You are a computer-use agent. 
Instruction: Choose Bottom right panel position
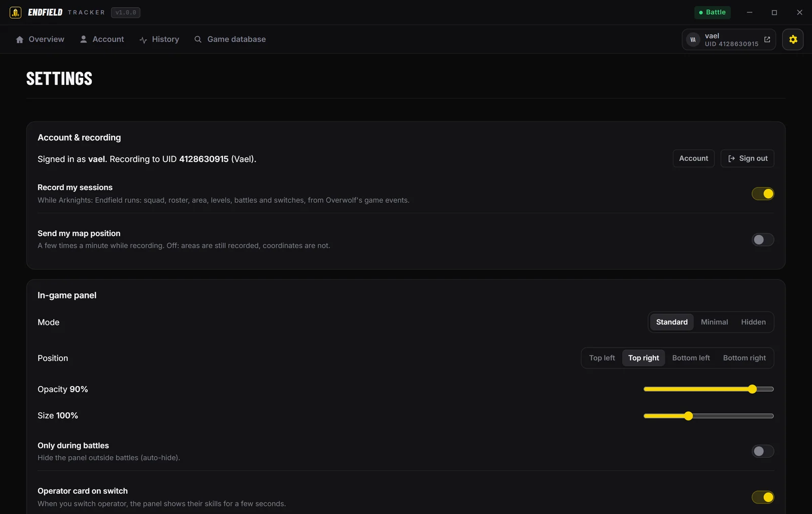(744, 358)
